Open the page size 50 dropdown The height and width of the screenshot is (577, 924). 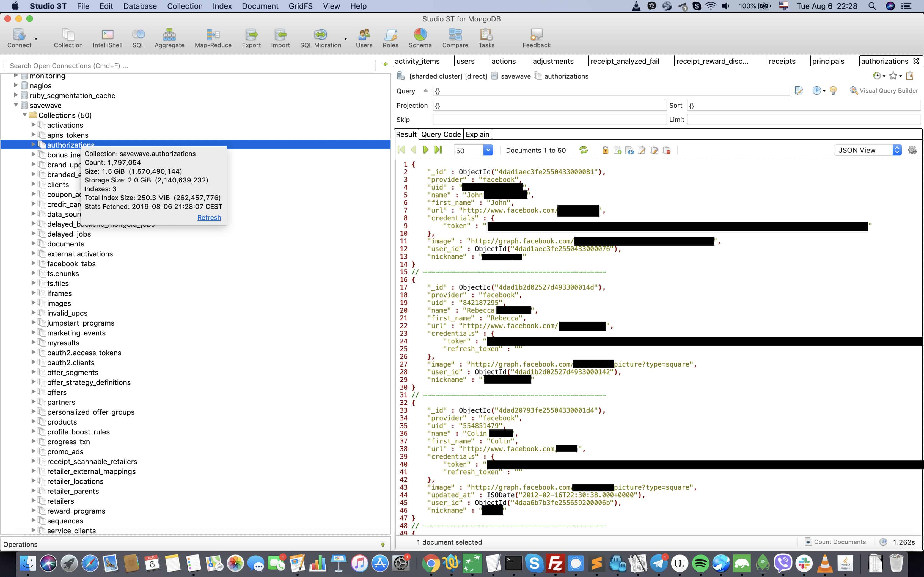[x=488, y=150]
